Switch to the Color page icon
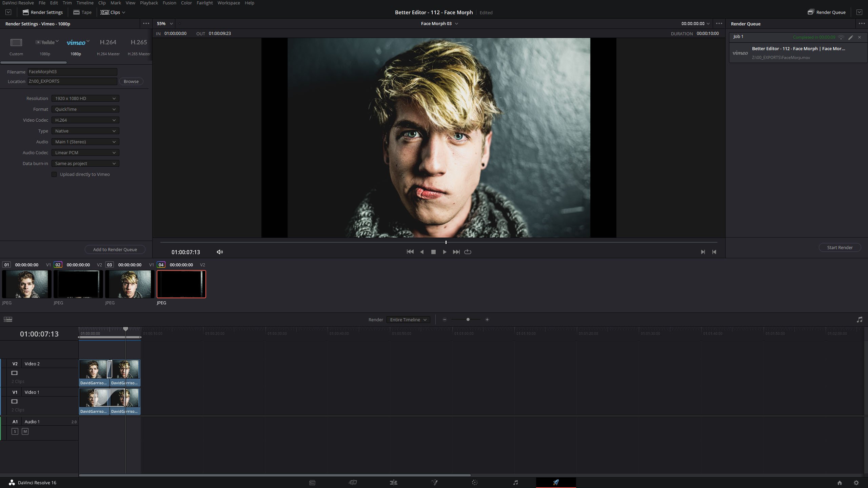The width and height of the screenshot is (868, 488). (475, 483)
